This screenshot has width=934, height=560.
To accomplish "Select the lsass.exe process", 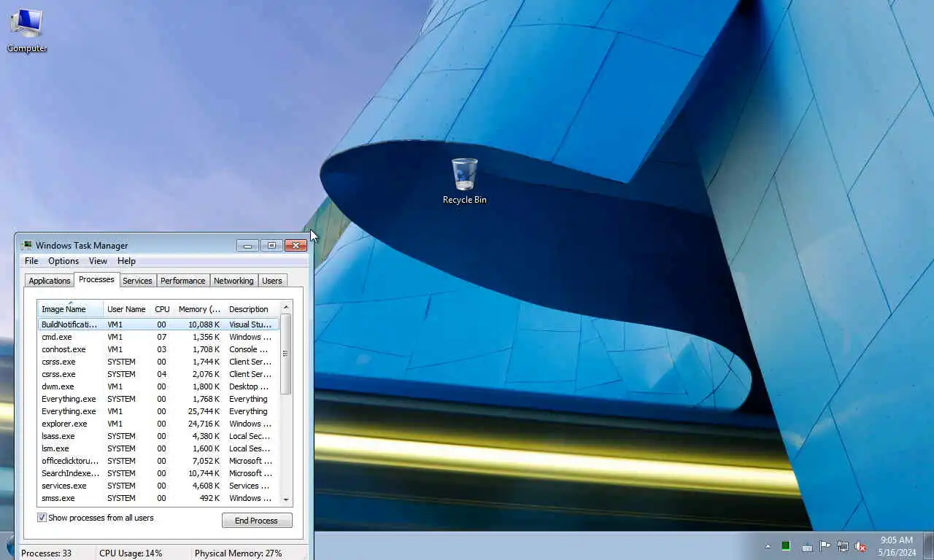I will pyautogui.click(x=158, y=436).
